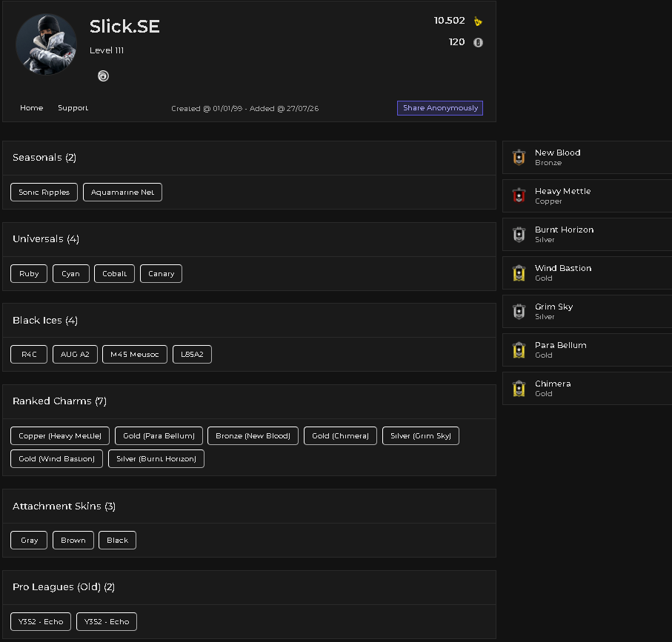Click the Ubisoft platform icon under Level
This screenshot has width=672, height=642.
pos(103,76)
